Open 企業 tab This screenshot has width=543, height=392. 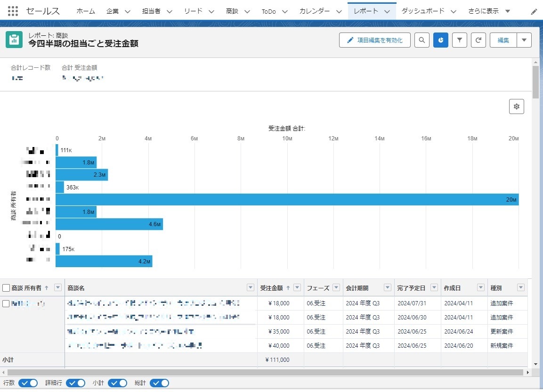coord(113,11)
